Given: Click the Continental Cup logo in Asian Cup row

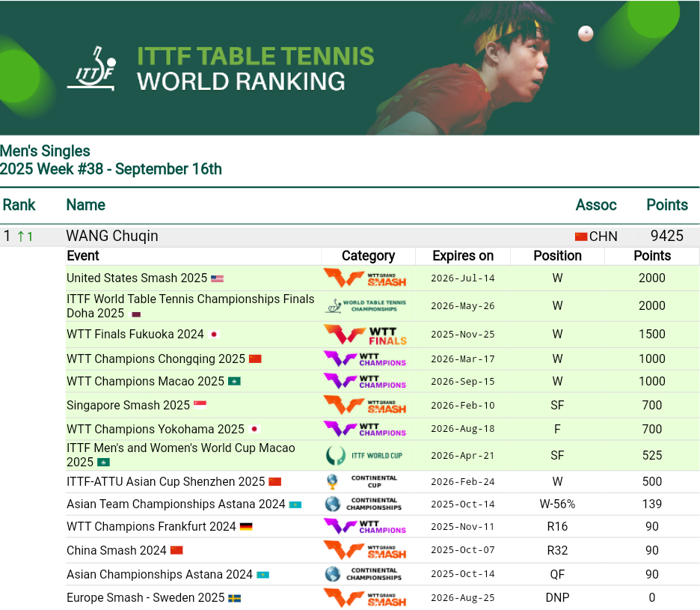Looking at the screenshot, I should point(363,482).
